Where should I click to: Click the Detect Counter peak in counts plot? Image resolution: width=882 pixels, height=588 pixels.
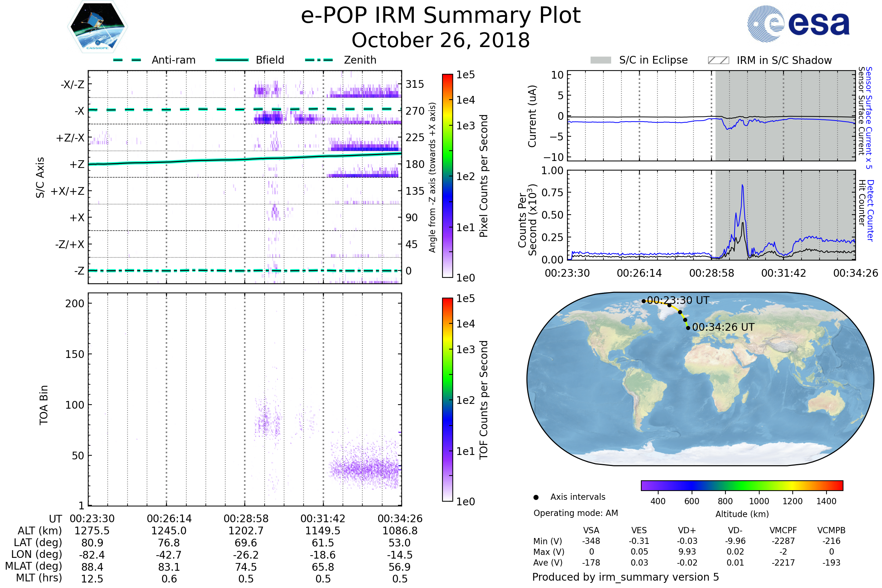[x=742, y=185]
